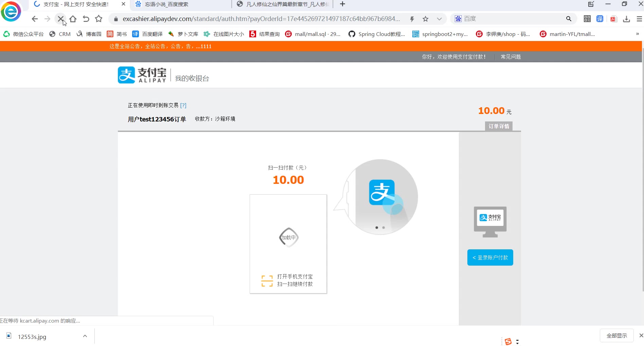Image resolution: width=644 pixels, height=346 pixels.
Task: Click the Alipay computer monitor icon
Action: (490, 222)
